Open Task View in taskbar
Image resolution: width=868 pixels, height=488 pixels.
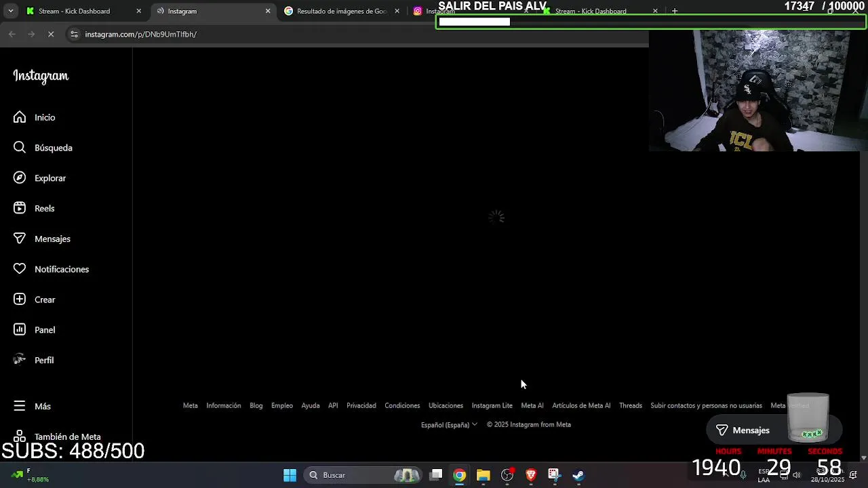coord(437,475)
